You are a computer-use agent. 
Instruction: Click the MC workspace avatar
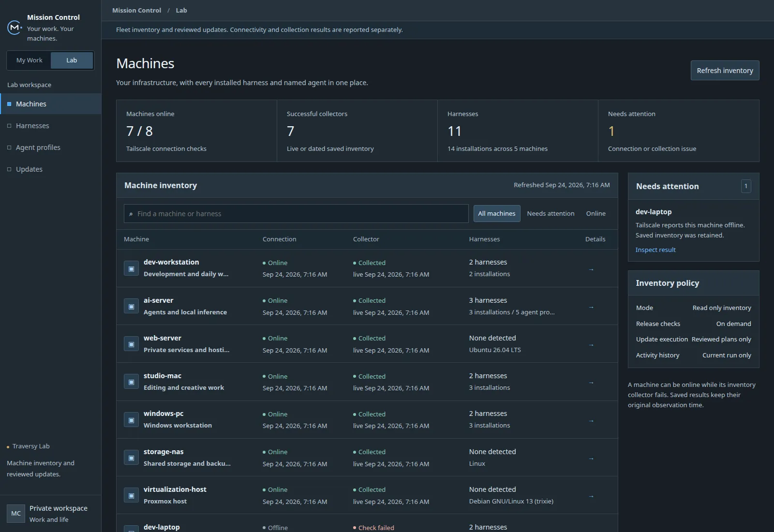[x=16, y=514]
